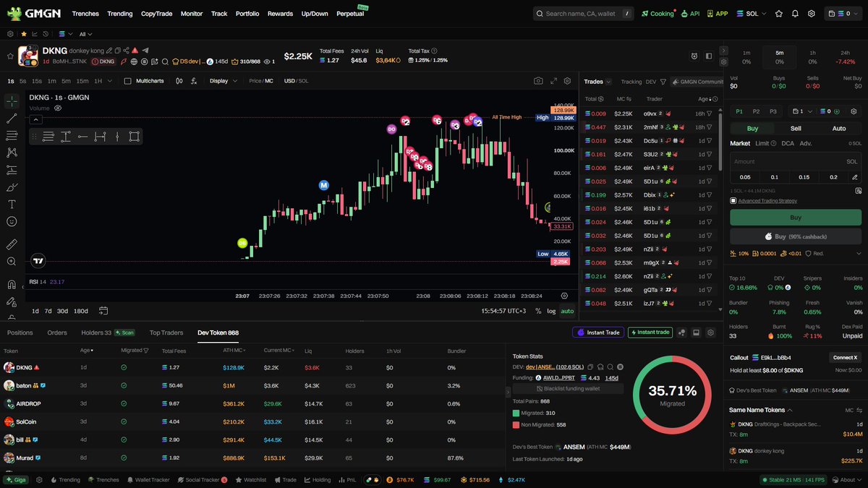Open the emoji sticker tool
This screenshot has height=488, width=868.
12,221
